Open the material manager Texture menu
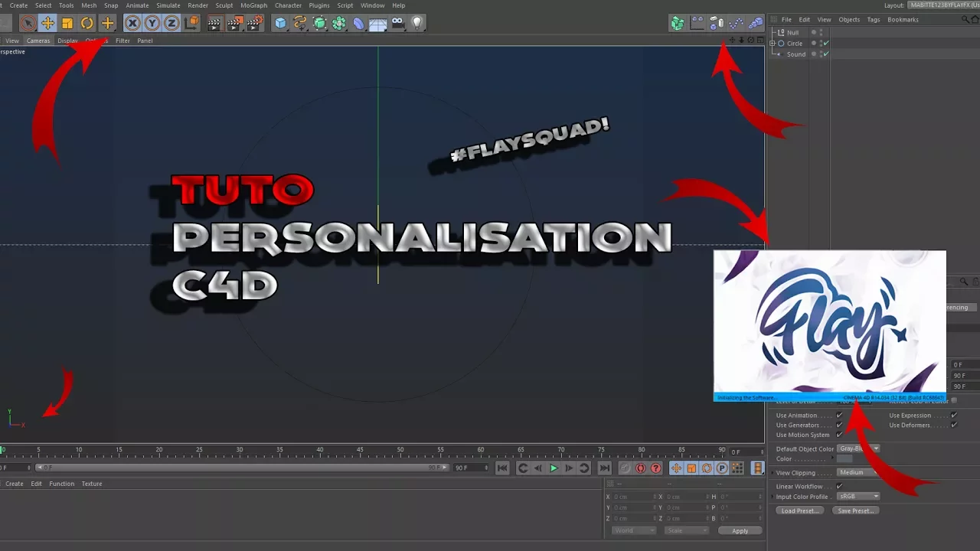The width and height of the screenshot is (980, 551). (x=92, y=484)
